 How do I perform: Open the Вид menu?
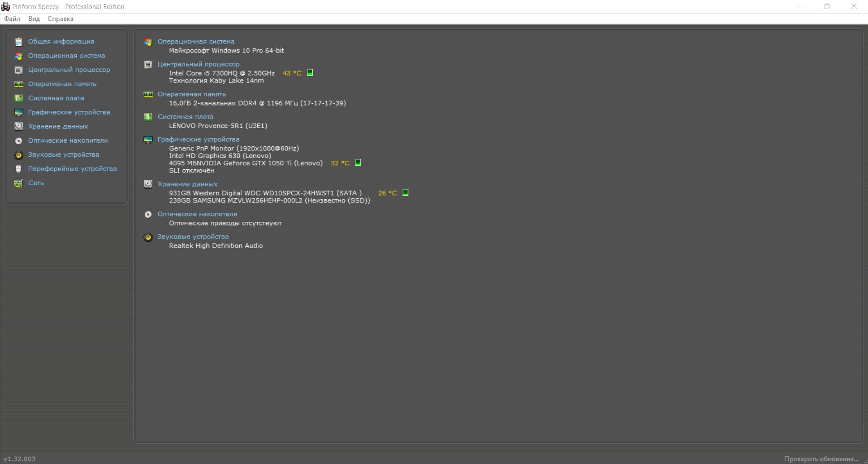click(x=34, y=19)
